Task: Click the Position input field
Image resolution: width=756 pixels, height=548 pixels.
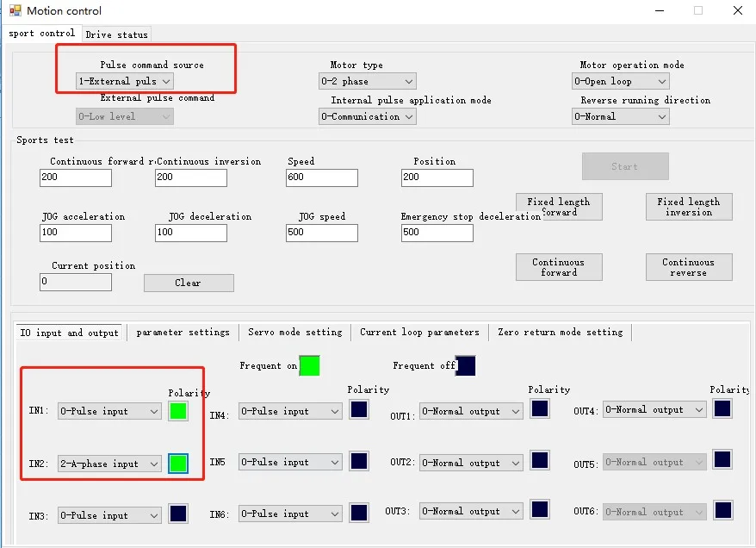Action: tap(437, 177)
